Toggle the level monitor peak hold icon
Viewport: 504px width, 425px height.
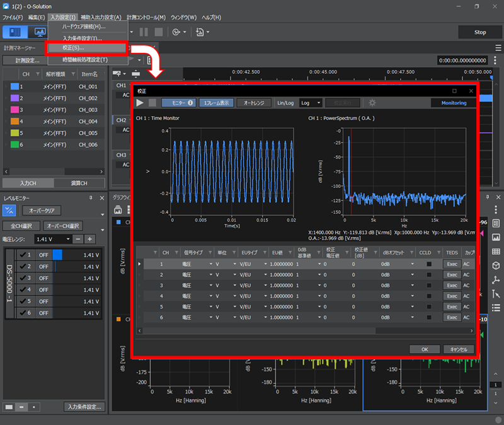pyautogui.click(x=9, y=211)
